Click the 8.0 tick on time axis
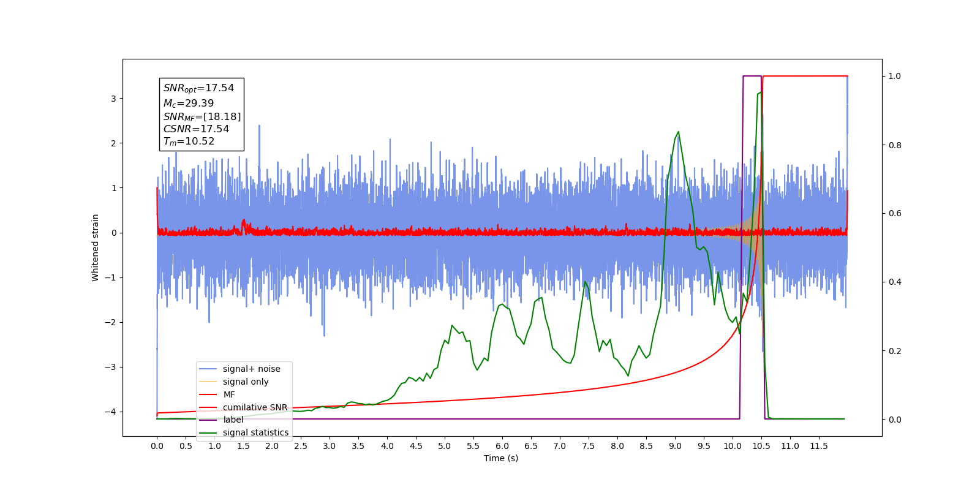 (x=617, y=446)
